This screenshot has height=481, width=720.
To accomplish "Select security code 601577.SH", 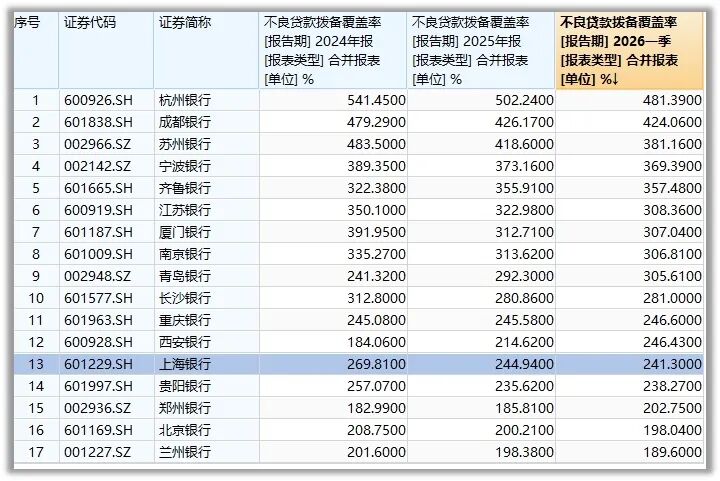I will (x=98, y=298).
